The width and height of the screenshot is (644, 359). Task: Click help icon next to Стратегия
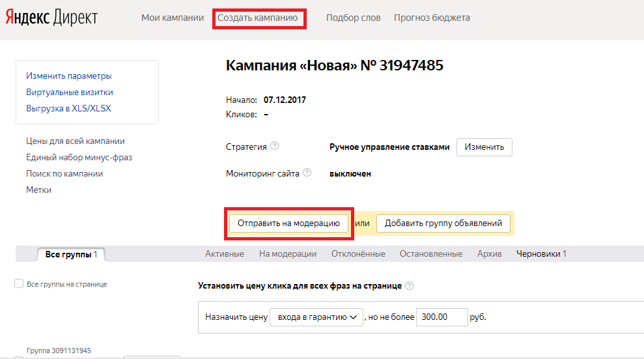(x=275, y=146)
